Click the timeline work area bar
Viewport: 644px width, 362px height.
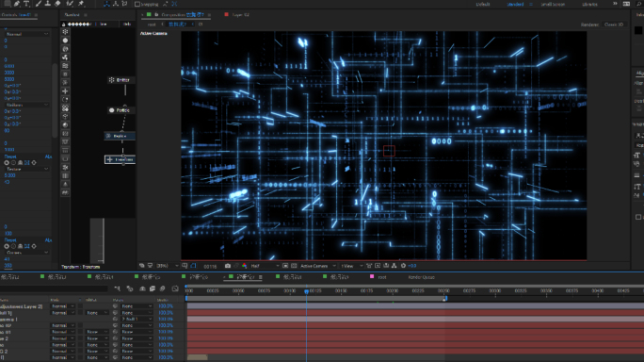315,298
